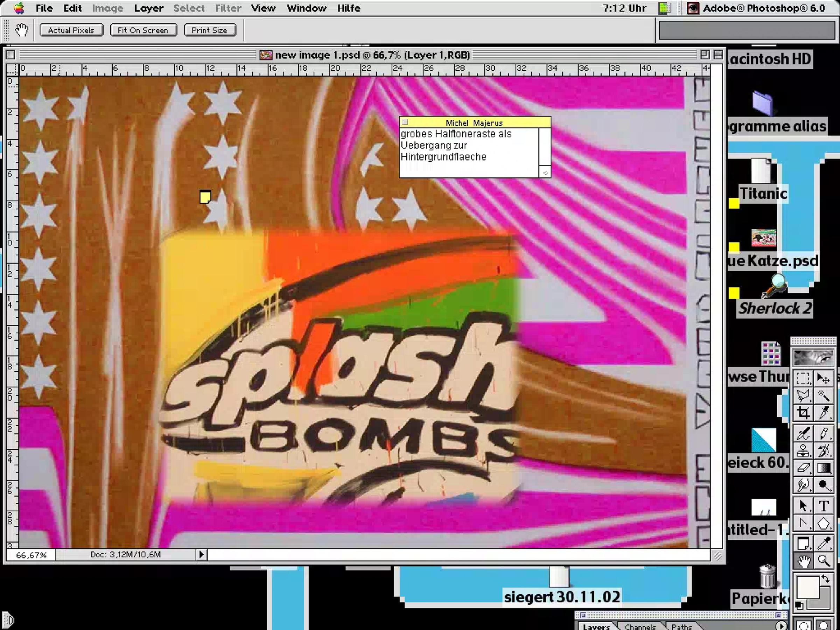The width and height of the screenshot is (840, 630).
Task: Collapse the Michel Majerus note window
Action: point(405,122)
